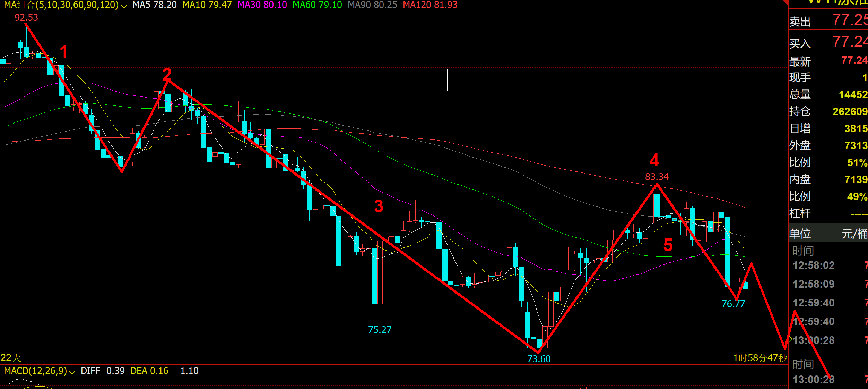Click the DIFF -0.39 value
This screenshot has height=389, width=868.
(103, 371)
